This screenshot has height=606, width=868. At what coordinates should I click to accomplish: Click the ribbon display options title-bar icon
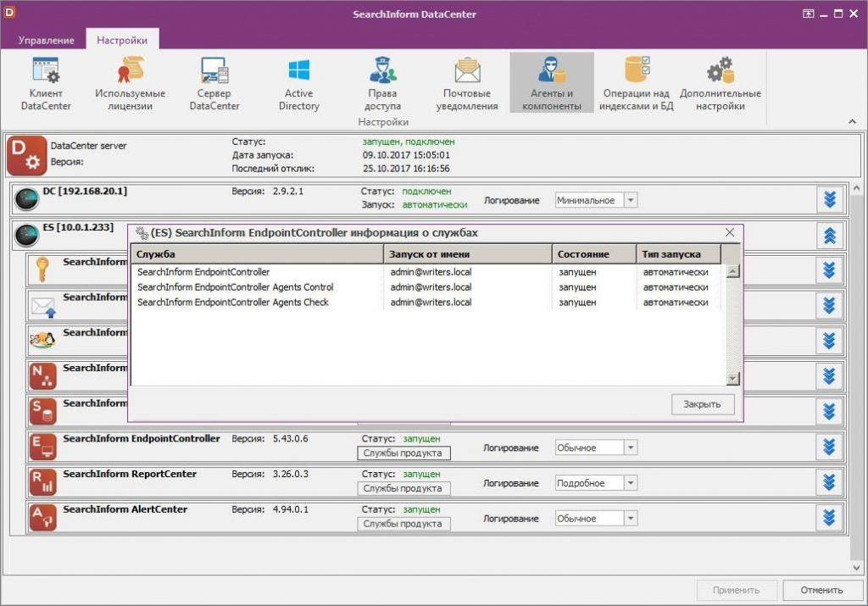tap(808, 14)
